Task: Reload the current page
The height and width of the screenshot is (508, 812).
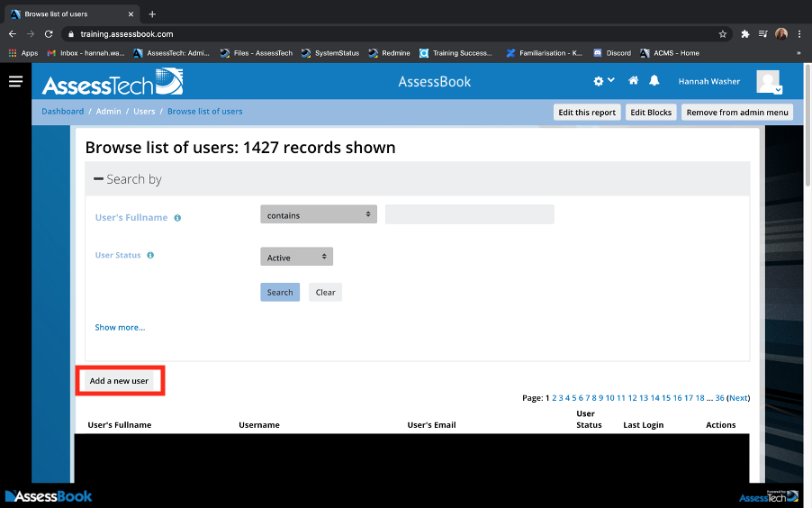Action: (x=49, y=33)
